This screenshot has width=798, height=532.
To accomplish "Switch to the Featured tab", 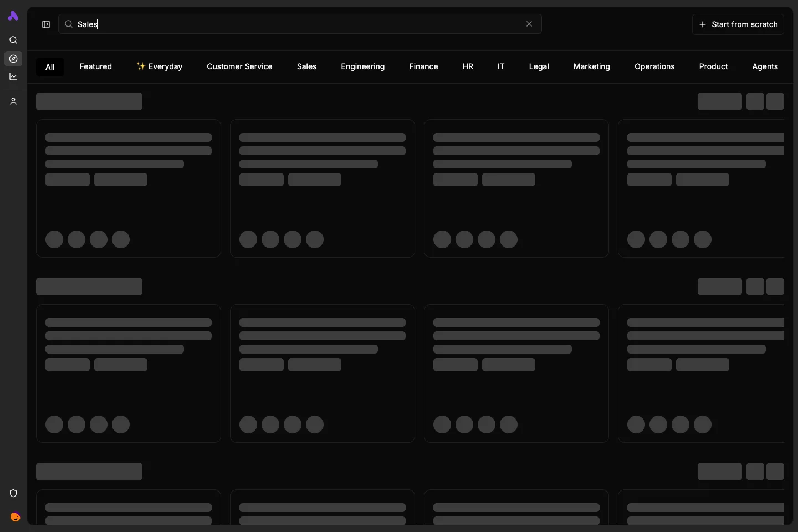I will point(95,66).
